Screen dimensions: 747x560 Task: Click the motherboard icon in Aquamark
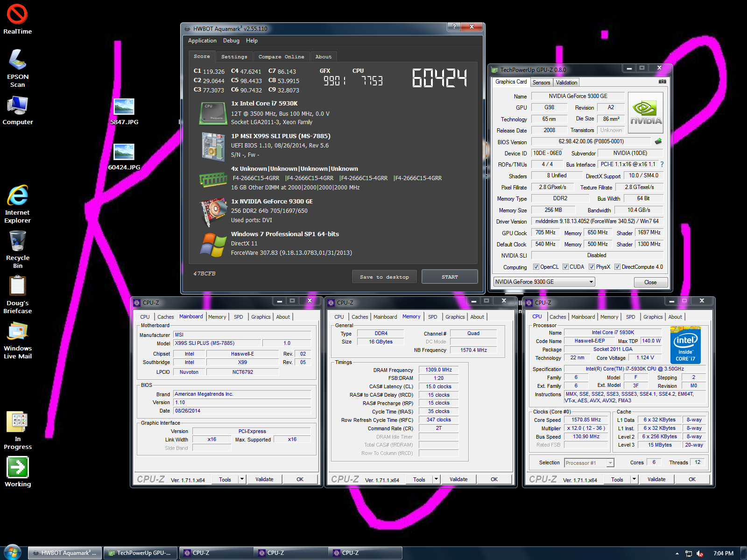213,147
